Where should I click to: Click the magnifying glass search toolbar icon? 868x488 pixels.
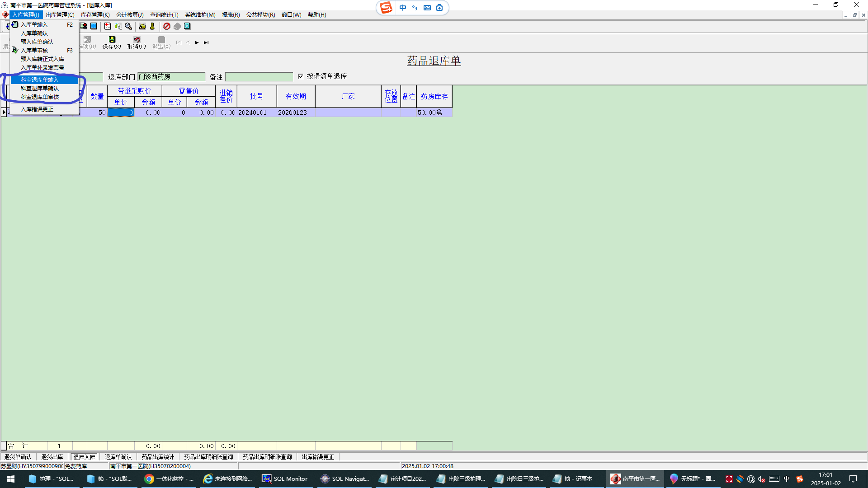click(128, 26)
